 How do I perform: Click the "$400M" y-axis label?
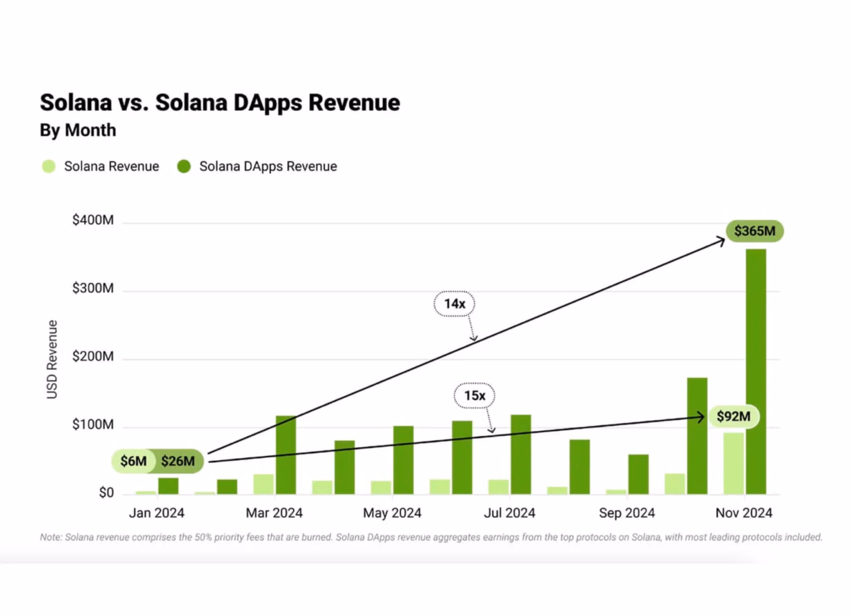(93, 221)
